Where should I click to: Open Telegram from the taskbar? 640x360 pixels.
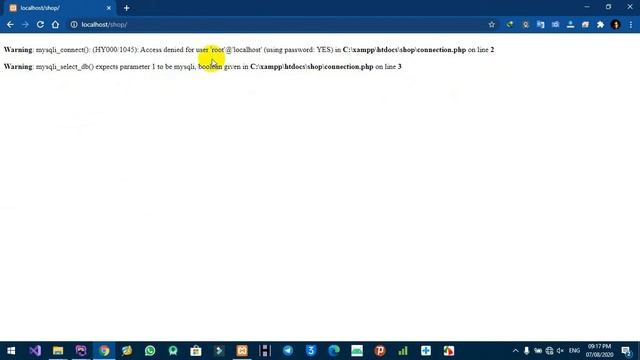(288, 351)
